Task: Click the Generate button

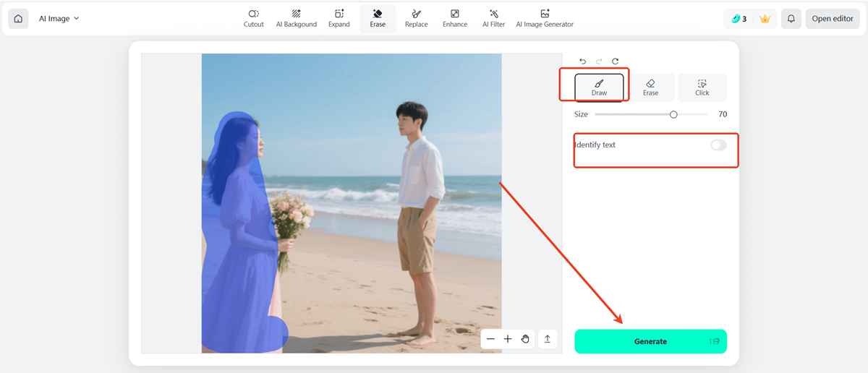Action: [650, 341]
